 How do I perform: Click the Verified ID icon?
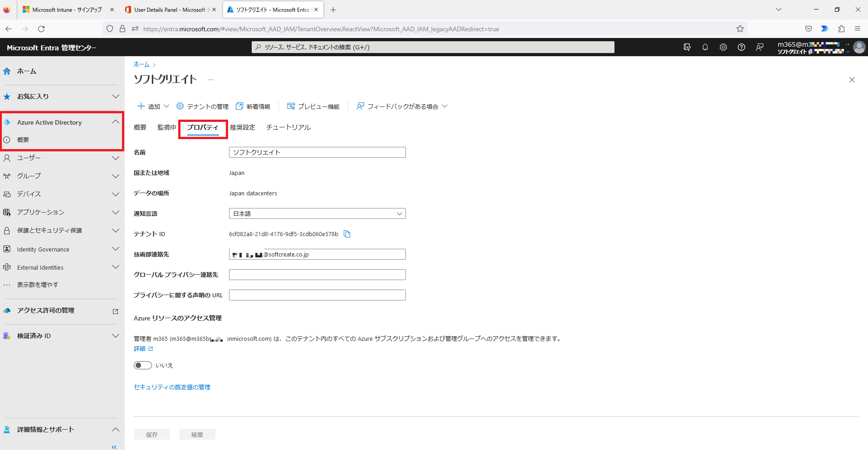[7, 336]
